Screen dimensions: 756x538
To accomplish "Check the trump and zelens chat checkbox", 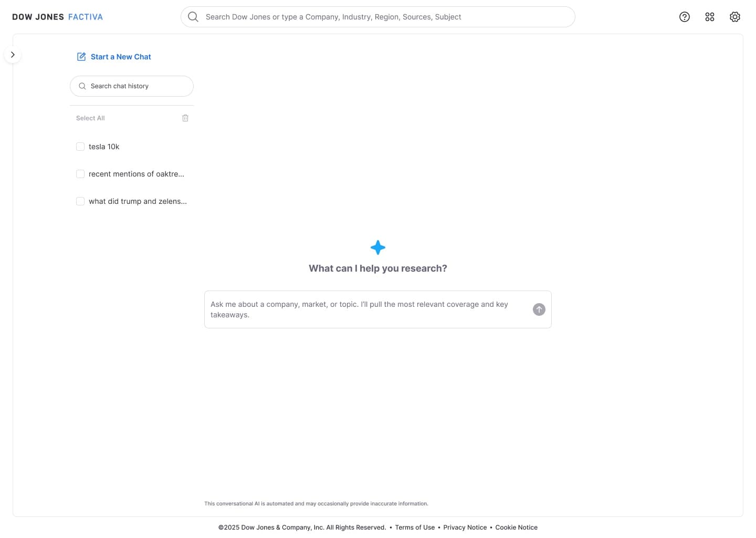I will [80, 201].
